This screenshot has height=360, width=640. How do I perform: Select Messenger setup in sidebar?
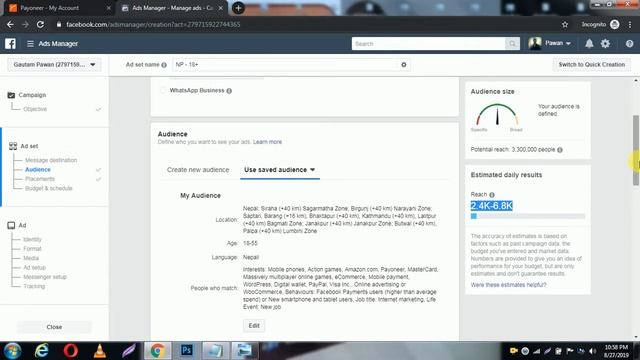45,277
